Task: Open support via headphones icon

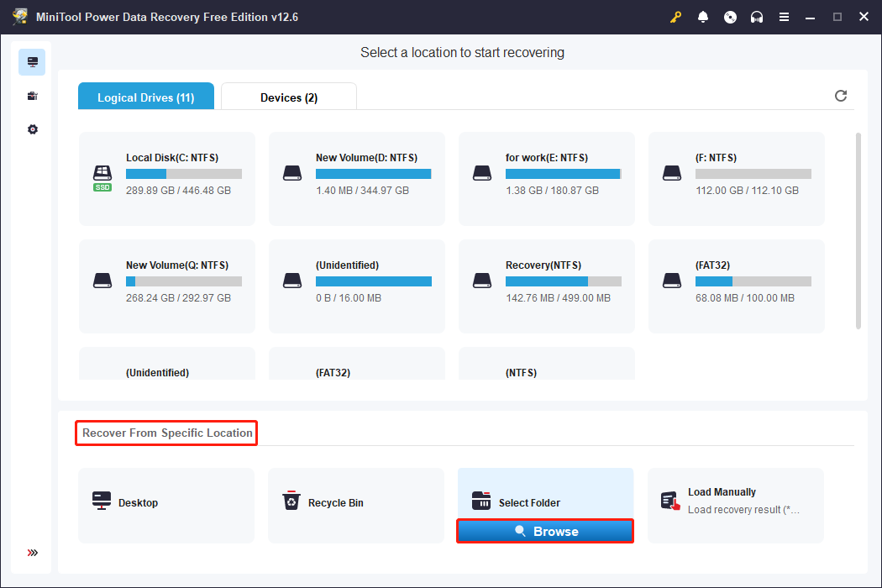Action: (x=757, y=17)
